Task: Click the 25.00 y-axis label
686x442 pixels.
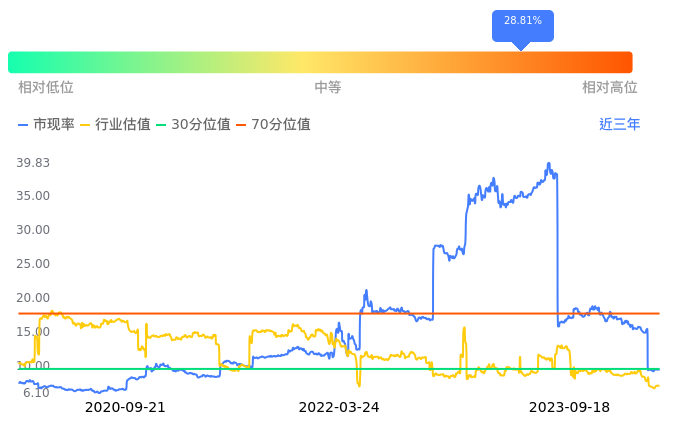Action: coord(34,264)
